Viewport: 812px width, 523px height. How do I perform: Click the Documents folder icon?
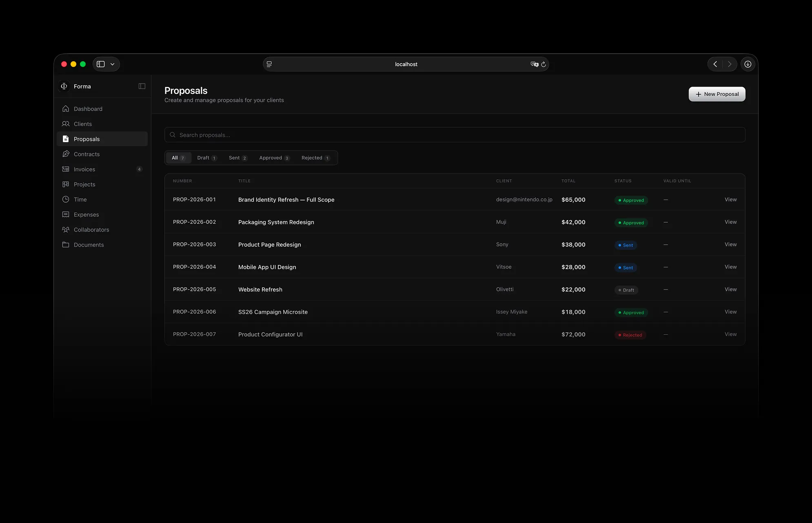(66, 245)
